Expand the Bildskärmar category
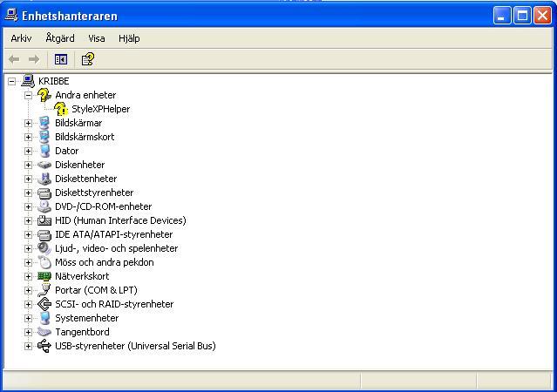Viewport: 557px width, 392px height. [x=28, y=123]
